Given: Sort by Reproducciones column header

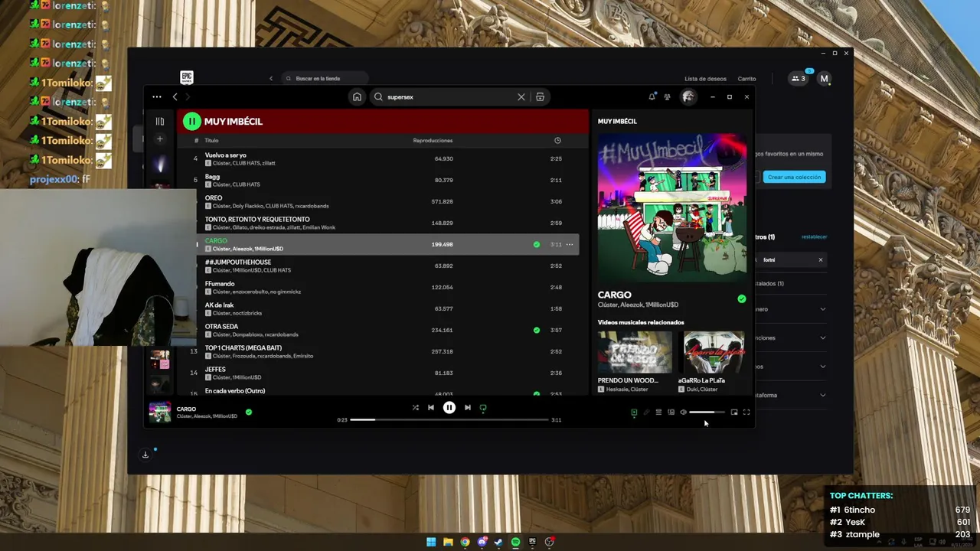Looking at the screenshot, I should [x=433, y=141].
